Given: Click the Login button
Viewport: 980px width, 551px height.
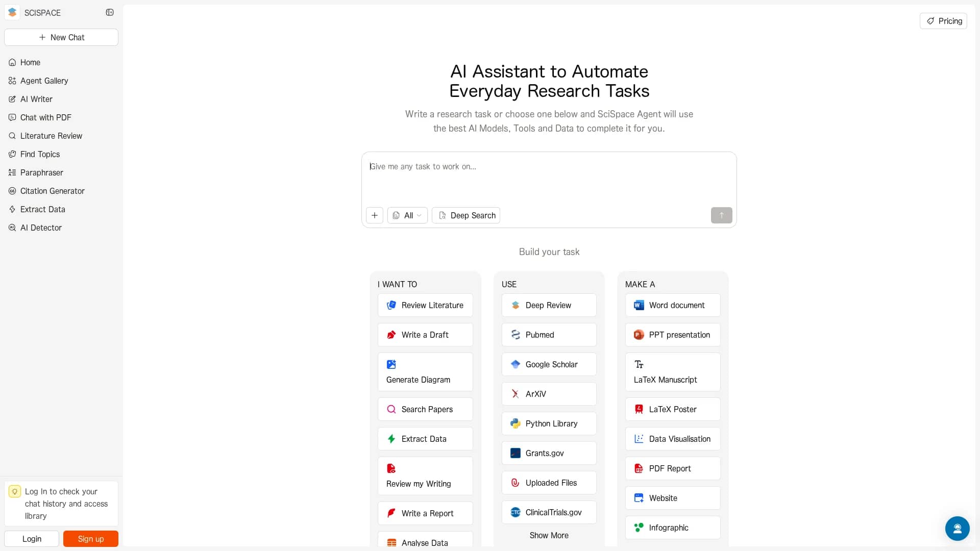Looking at the screenshot, I should click(32, 539).
